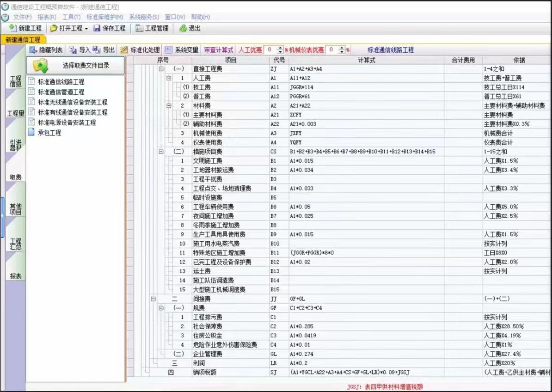The image size is (552, 392).
Task: Collapse the 措施项目费 row expander
Action: (161, 152)
